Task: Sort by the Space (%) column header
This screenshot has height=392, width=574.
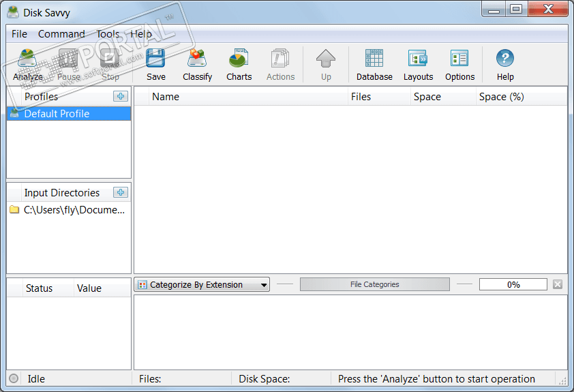Action: [522, 97]
